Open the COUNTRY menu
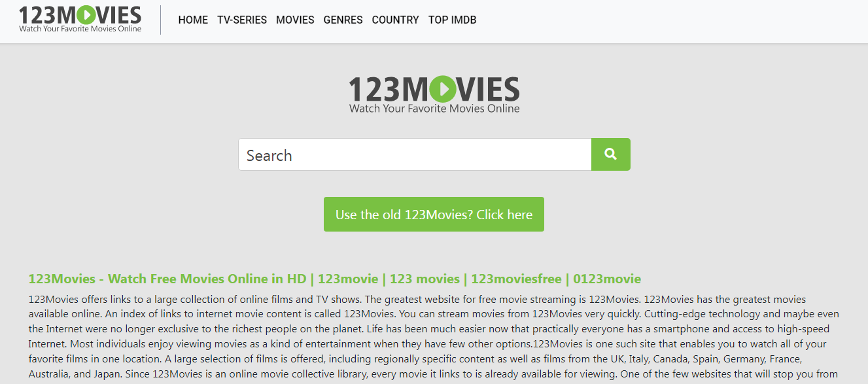This screenshot has width=868, height=384. point(395,20)
